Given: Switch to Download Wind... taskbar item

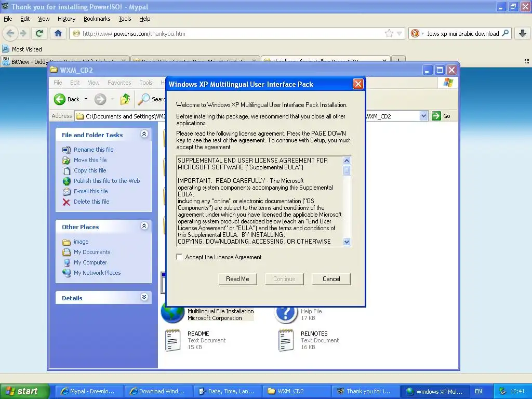Looking at the screenshot, I should pyautogui.click(x=158, y=391).
